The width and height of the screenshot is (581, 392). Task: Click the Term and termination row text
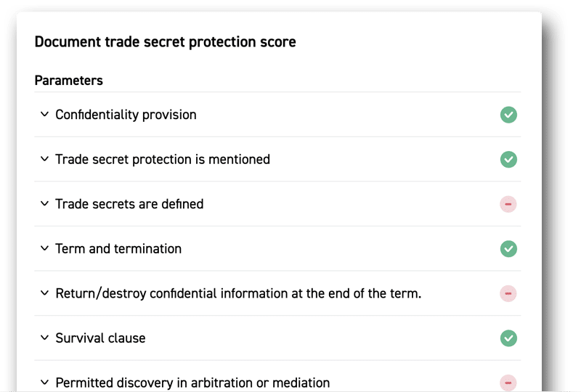tap(118, 248)
